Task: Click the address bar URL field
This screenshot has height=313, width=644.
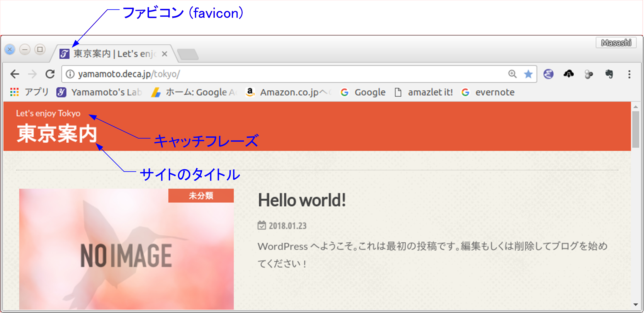Action: 299,74
